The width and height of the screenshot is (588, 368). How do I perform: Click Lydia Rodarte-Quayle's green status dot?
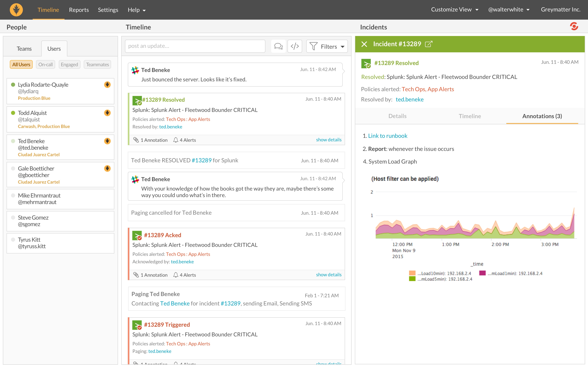click(x=13, y=85)
